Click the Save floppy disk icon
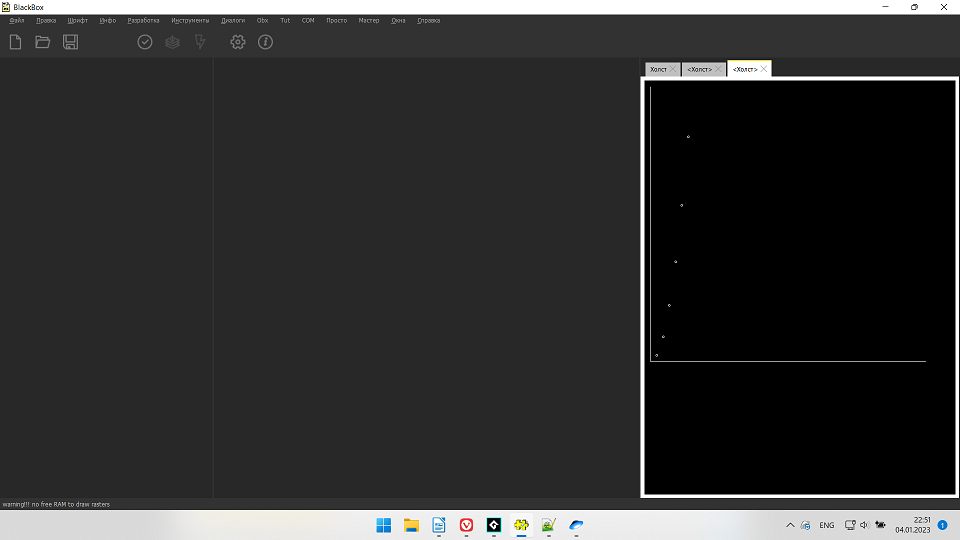The width and height of the screenshot is (960, 540). click(x=71, y=42)
